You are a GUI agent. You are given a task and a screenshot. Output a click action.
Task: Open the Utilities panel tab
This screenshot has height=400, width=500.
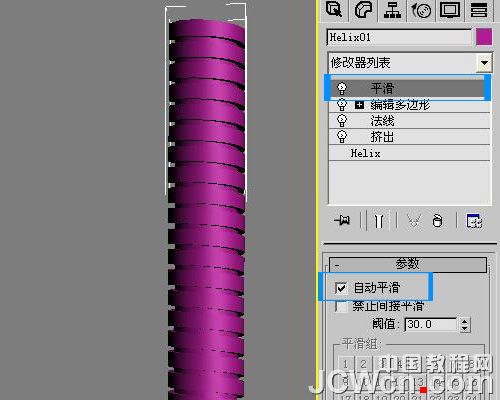pos(479,10)
